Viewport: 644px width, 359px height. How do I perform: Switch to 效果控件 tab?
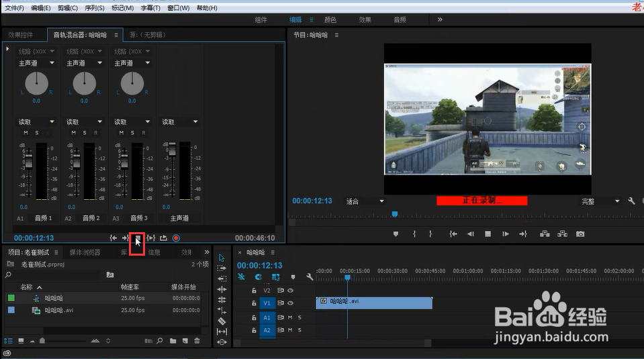click(21, 35)
